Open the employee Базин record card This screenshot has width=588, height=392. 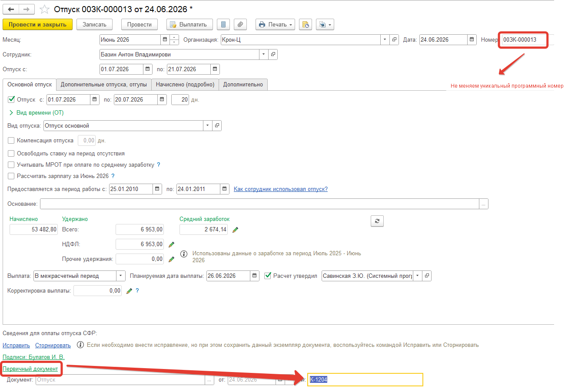tap(273, 54)
